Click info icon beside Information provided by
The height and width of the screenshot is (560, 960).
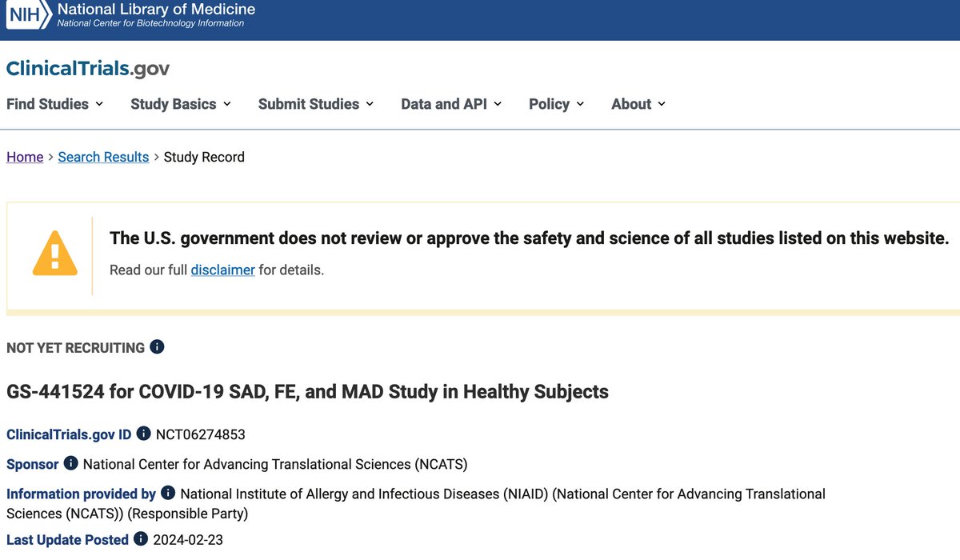pyautogui.click(x=168, y=493)
